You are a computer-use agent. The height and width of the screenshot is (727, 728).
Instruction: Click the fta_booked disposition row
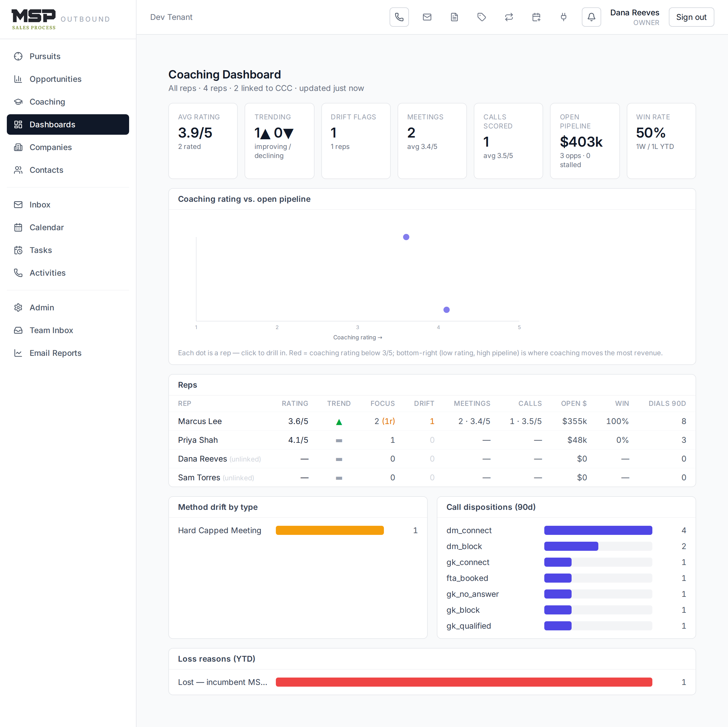pyautogui.click(x=566, y=578)
